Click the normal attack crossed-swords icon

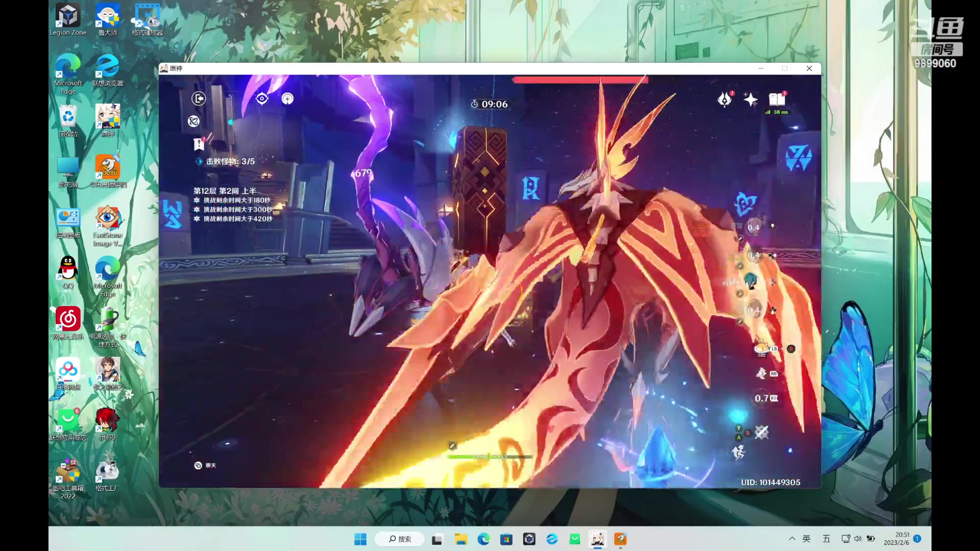762,432
